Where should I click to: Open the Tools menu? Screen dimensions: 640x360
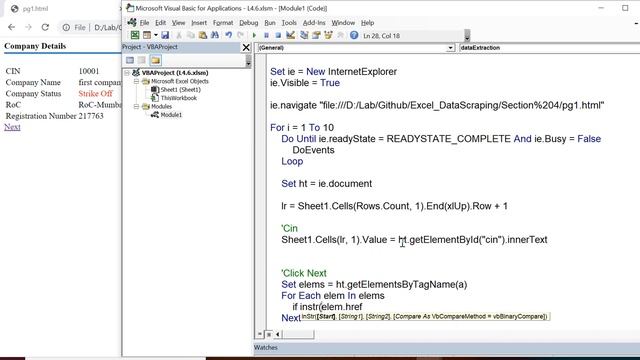click(289, 23)
